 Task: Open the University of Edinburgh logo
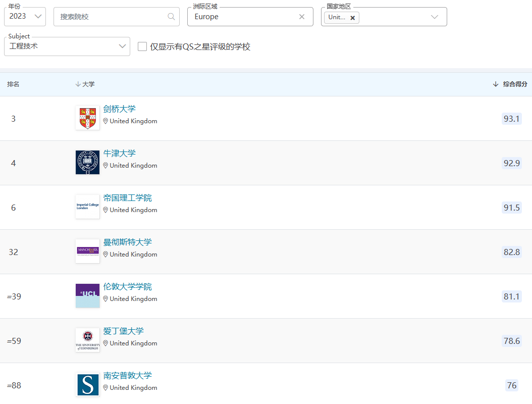[x=87, y=340]
